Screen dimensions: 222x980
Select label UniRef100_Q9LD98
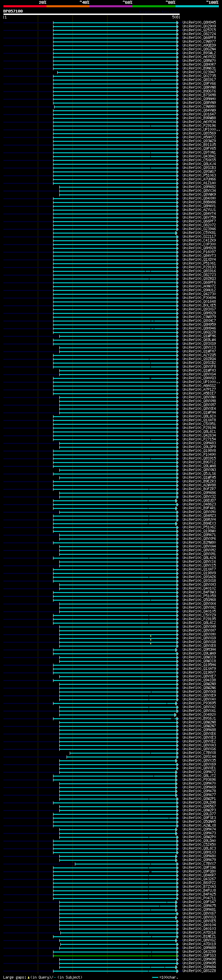[199, 803]
